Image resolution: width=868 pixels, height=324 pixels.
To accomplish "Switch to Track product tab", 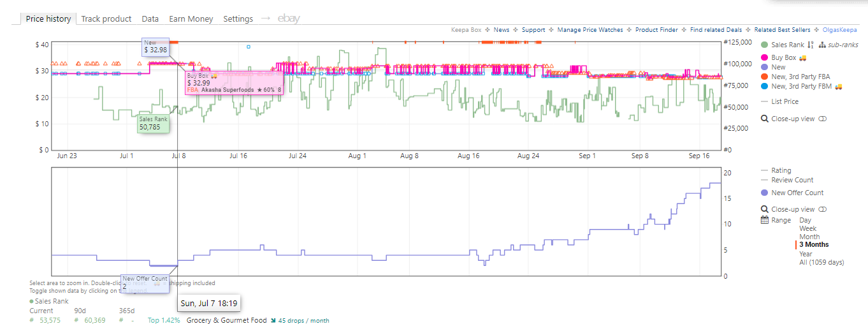I will (x=106, y=18).
